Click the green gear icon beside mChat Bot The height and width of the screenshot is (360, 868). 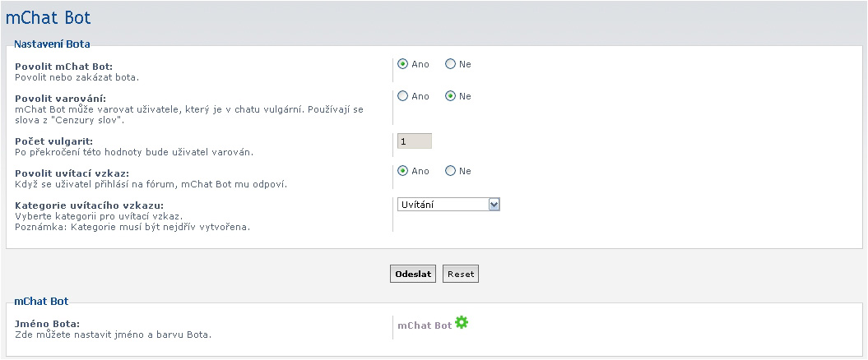(461, 322)
